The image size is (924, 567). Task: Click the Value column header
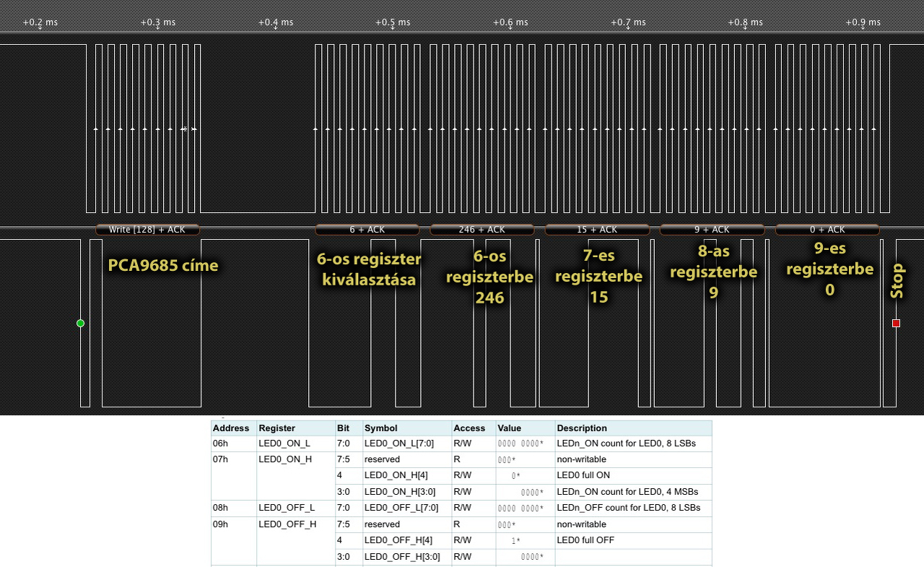(x=526, y=428)
